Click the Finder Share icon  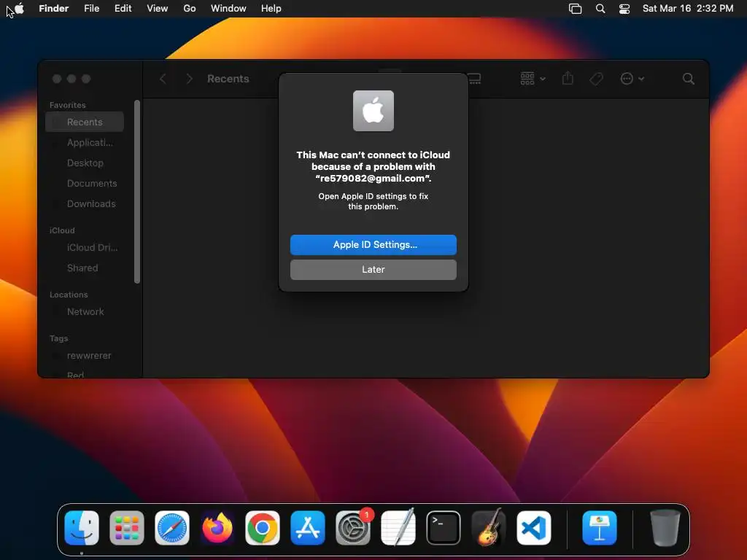[x=568, y=79]
